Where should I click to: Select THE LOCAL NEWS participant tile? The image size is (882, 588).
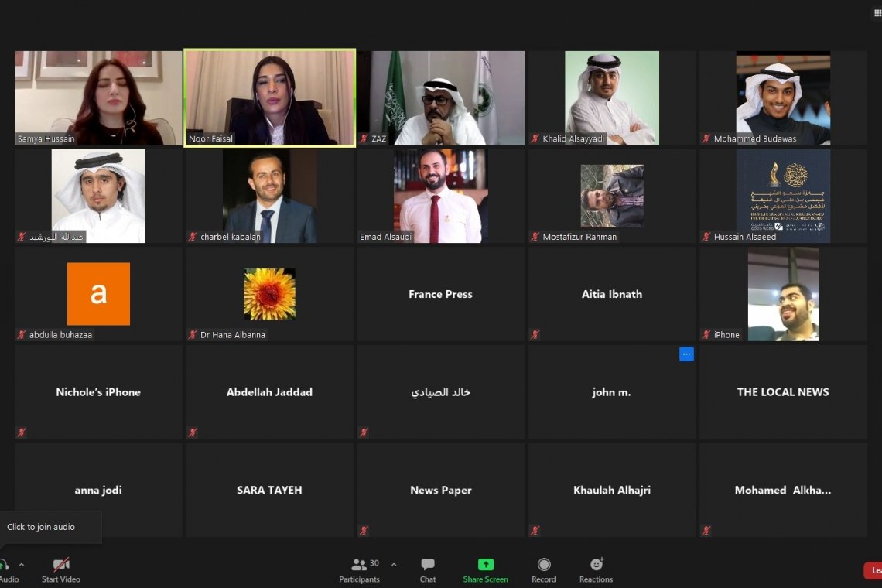pyautogui.click(x=782, y=392)
